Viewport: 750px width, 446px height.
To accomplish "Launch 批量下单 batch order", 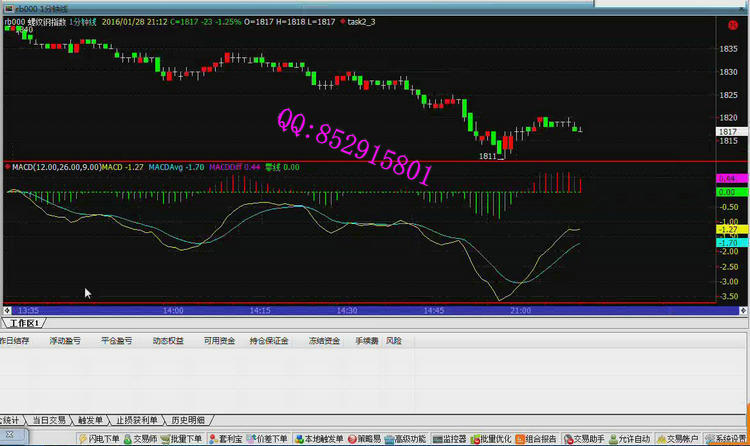I will pos(187,439).
